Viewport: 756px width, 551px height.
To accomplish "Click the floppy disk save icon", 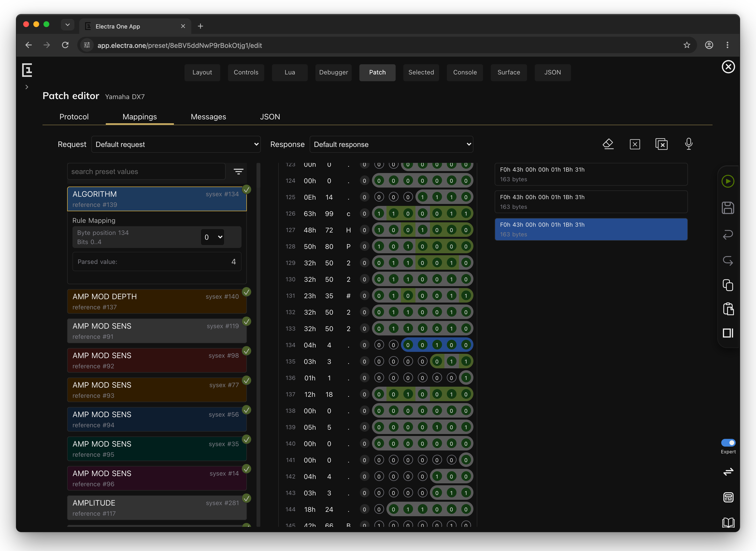I will pos(728,208).
